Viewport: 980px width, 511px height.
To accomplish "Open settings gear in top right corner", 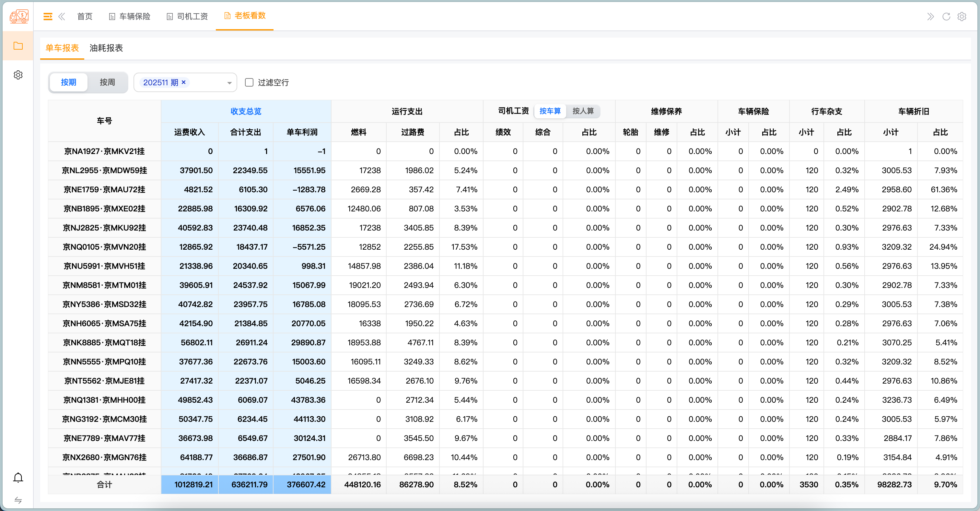I will coord(962,16).
